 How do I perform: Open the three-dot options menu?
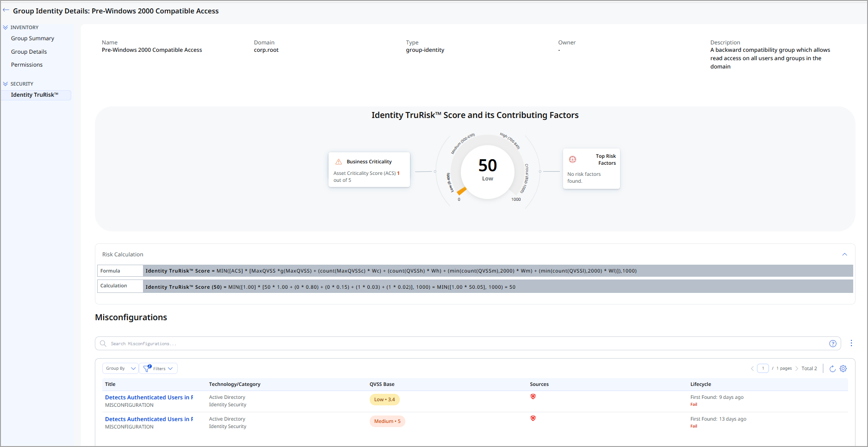click(x=851, y=343)
